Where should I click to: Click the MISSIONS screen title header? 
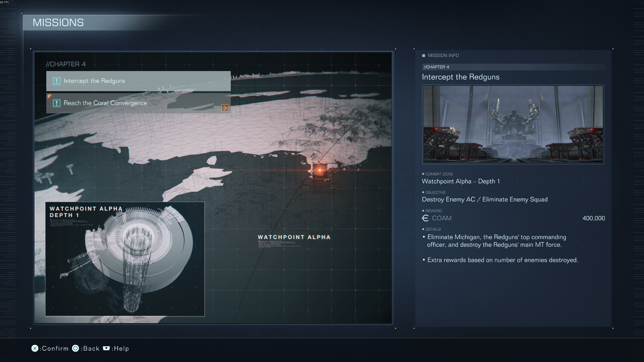58,22
